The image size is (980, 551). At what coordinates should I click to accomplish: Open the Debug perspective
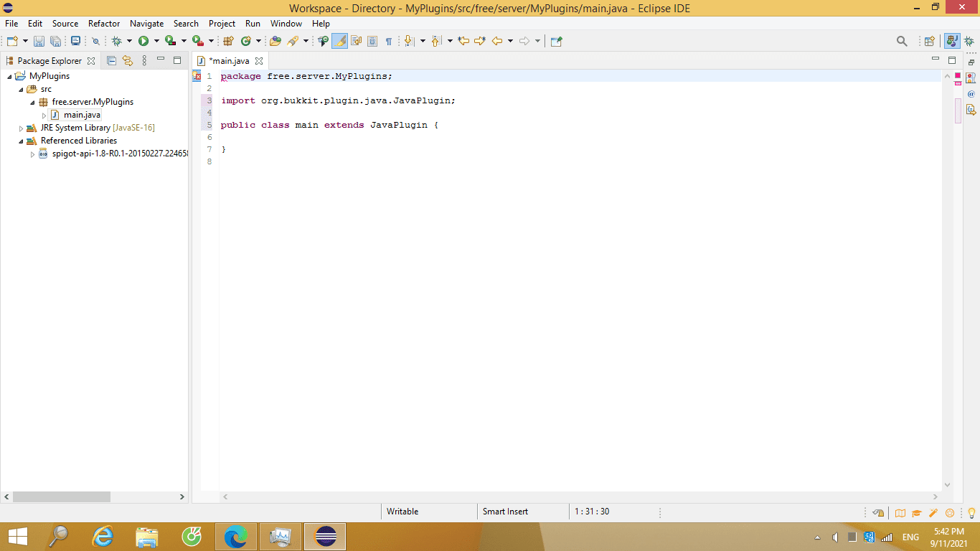(969, 42)
